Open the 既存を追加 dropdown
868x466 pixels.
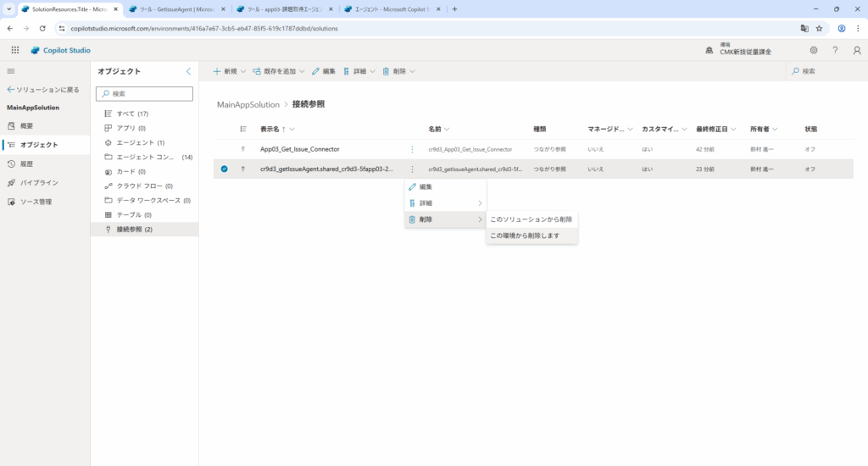pos(278,71)
